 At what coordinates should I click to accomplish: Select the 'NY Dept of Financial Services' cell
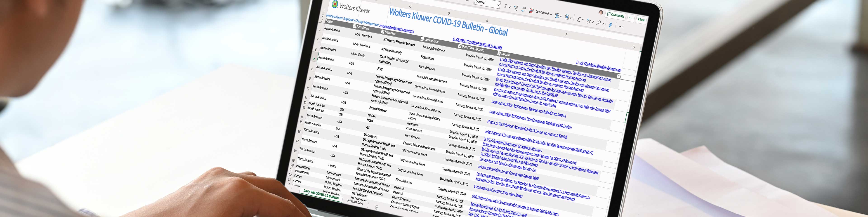(399, 42)
